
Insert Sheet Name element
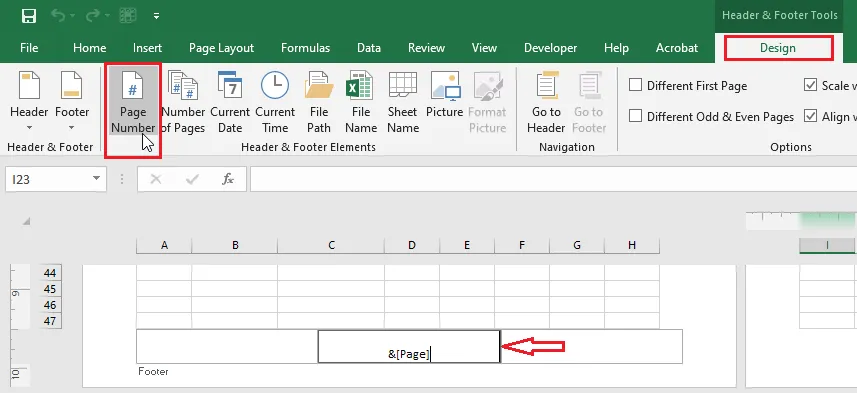click(403, 102)
